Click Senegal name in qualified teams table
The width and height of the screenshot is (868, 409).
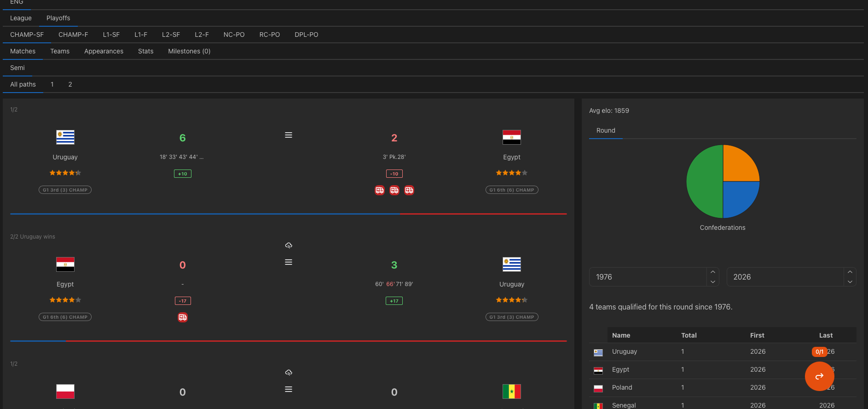pyautogui.click(x=624, y=405)
